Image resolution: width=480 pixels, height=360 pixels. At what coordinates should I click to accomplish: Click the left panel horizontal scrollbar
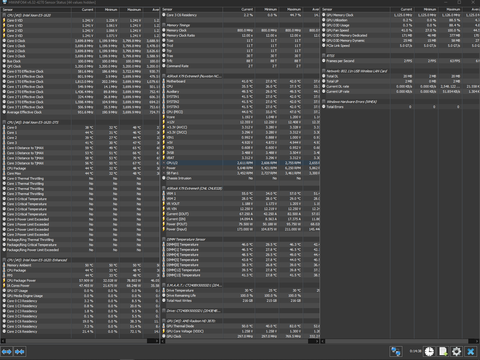point(80,341)
